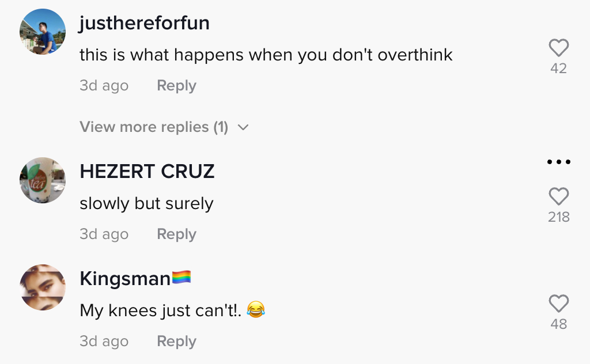Image resolution: width=590 pixels, height=364 pixels.
Task: Select the "My knees just can't" comment text
Action: (x=161, y=310)
